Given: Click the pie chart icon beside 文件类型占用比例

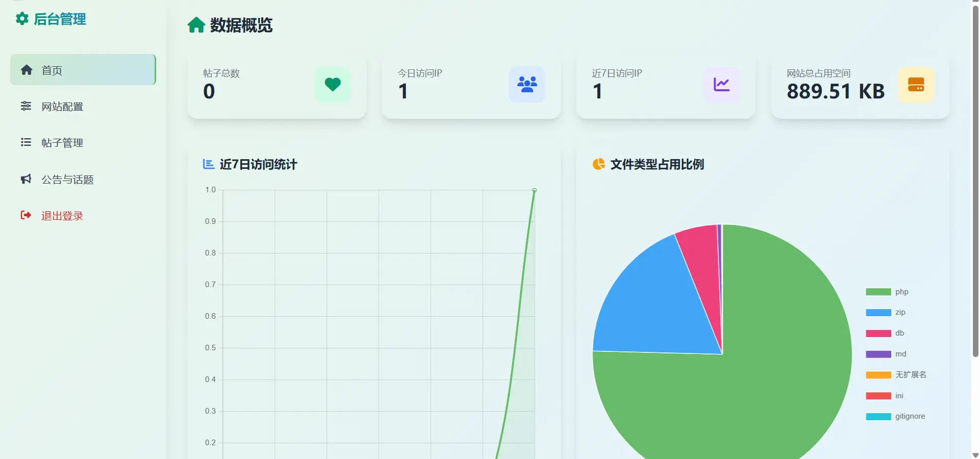Looking at the screenshot, I should click(x=598, y=164).
